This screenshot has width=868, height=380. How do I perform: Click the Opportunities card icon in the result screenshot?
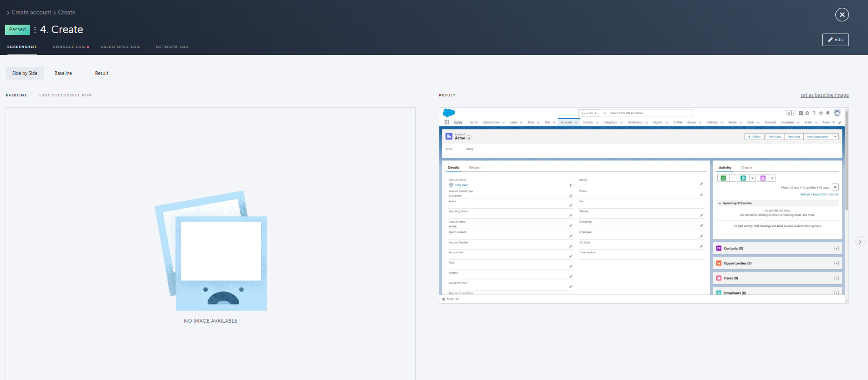point(719,264)
